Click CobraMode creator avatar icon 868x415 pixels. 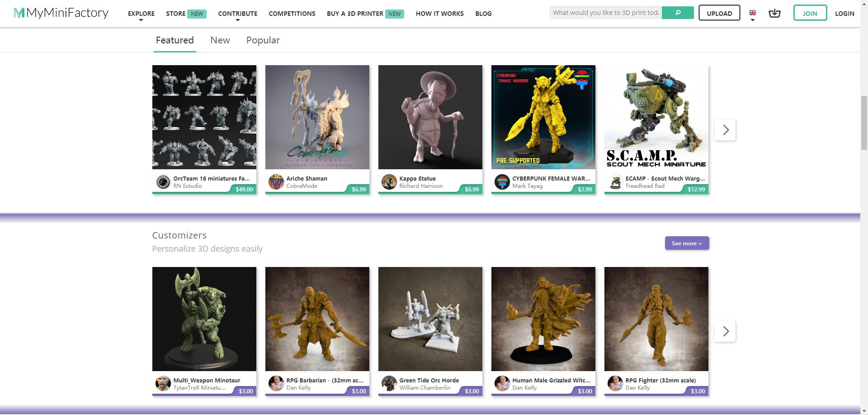click(x=276, y=182)
